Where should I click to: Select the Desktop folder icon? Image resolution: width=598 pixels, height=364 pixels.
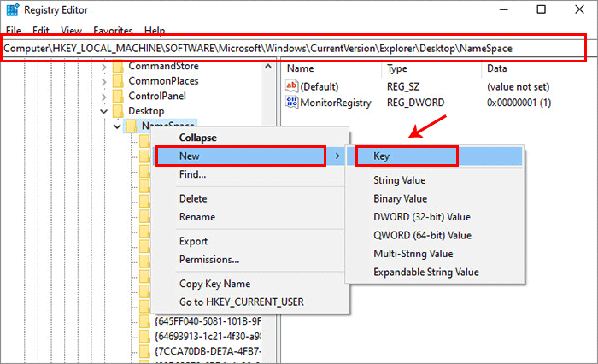[x=118, y=111]
